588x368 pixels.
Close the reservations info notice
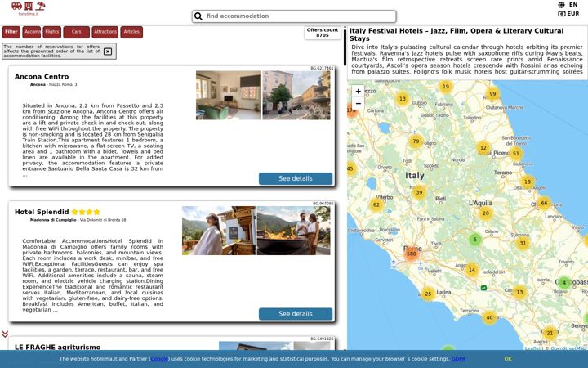pos(108,52)
